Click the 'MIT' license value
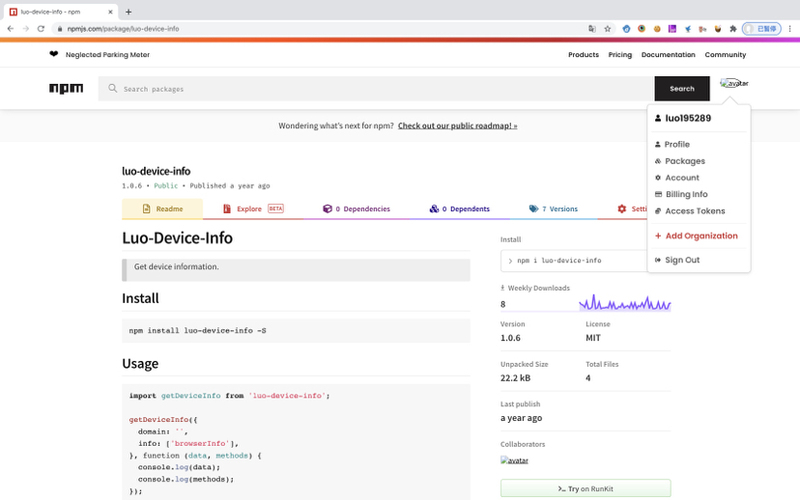The image size is (800, 500). tap(593, 338)
